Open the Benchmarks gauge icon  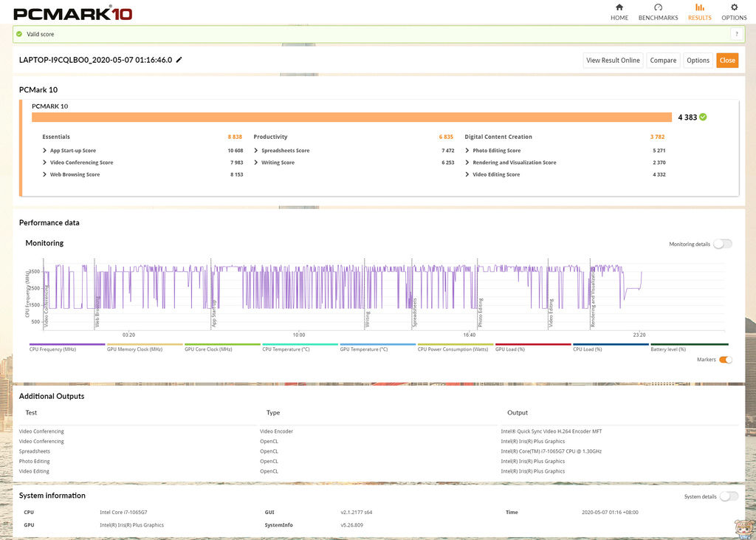coord(658,7)
